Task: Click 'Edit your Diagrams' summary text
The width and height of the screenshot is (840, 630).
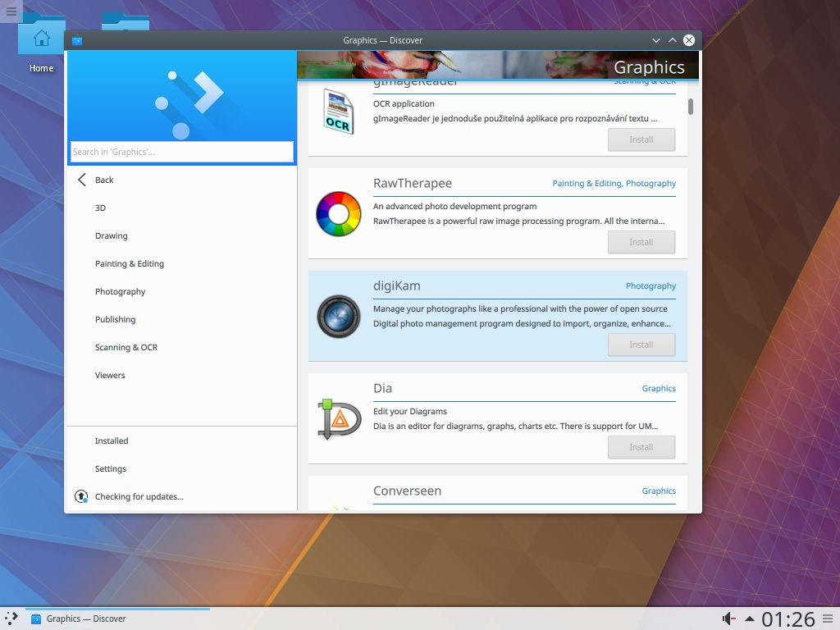Action: (410, 412)
